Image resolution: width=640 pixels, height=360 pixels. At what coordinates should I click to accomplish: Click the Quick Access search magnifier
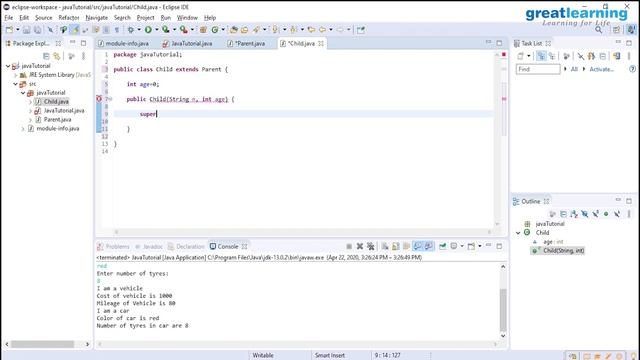point(598,30)
